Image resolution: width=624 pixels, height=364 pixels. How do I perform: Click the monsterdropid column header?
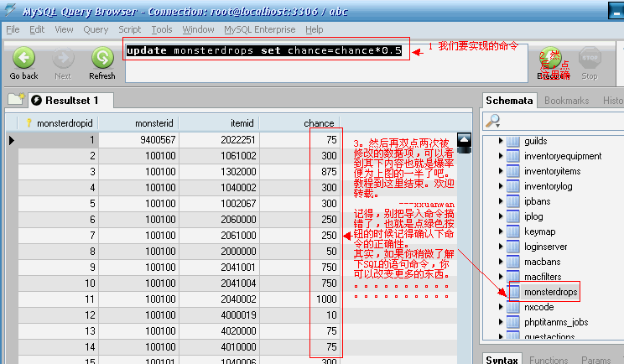58,123
